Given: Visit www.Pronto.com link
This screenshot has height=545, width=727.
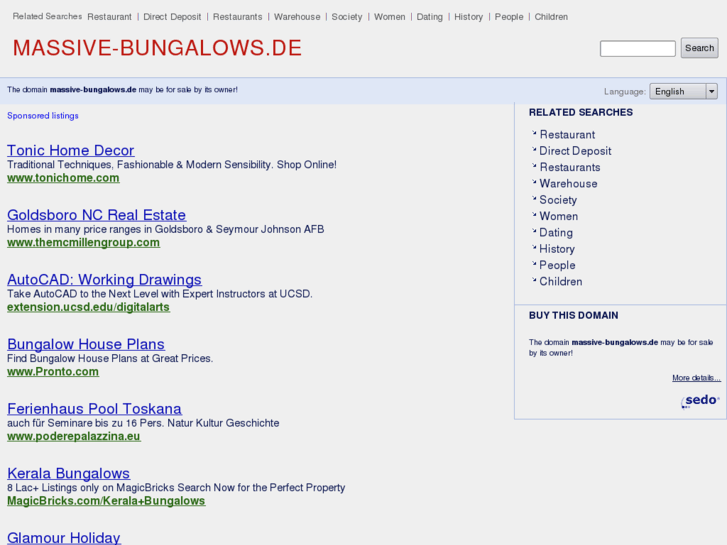Looking at the screenshot, I should (53, 372).
